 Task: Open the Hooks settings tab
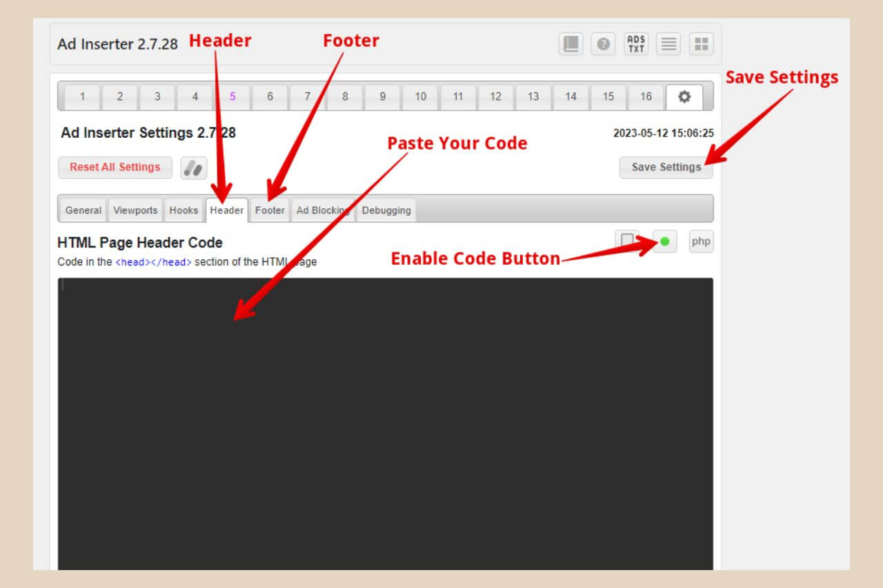tap(183, 210)
